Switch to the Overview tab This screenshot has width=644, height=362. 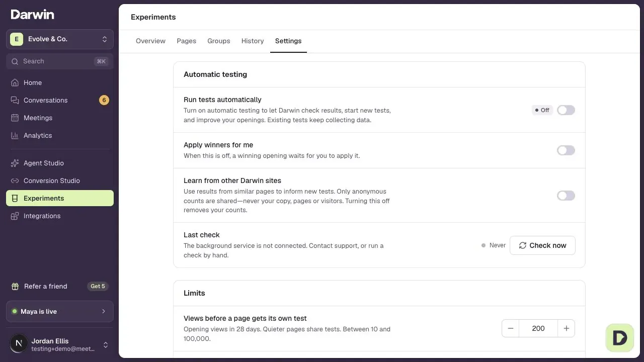point(150,41)
